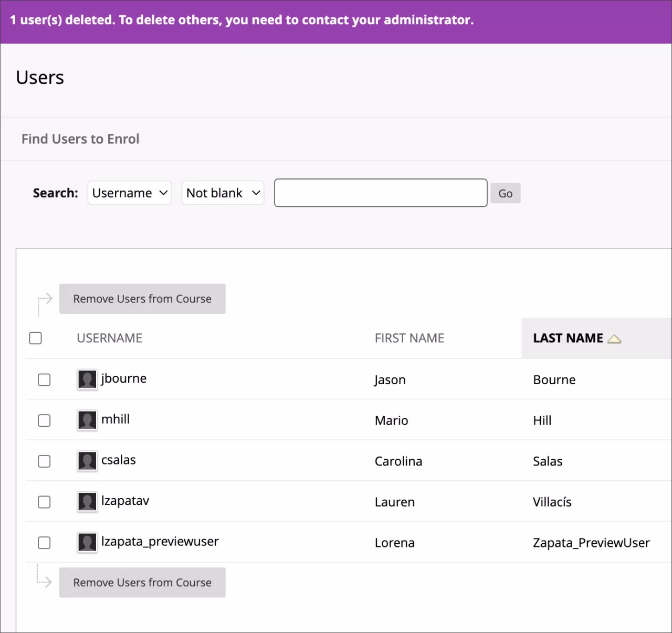Open lzapata_previewuser's avatar
This screenshot has width=672, height=633.
coord(87,542)
